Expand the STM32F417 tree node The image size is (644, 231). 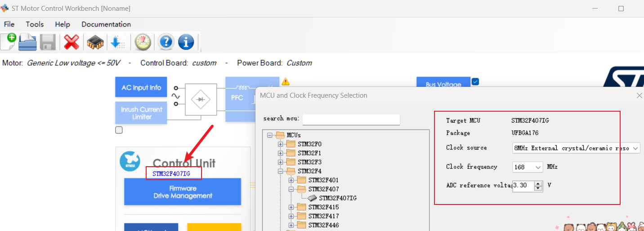coord(291,216)
